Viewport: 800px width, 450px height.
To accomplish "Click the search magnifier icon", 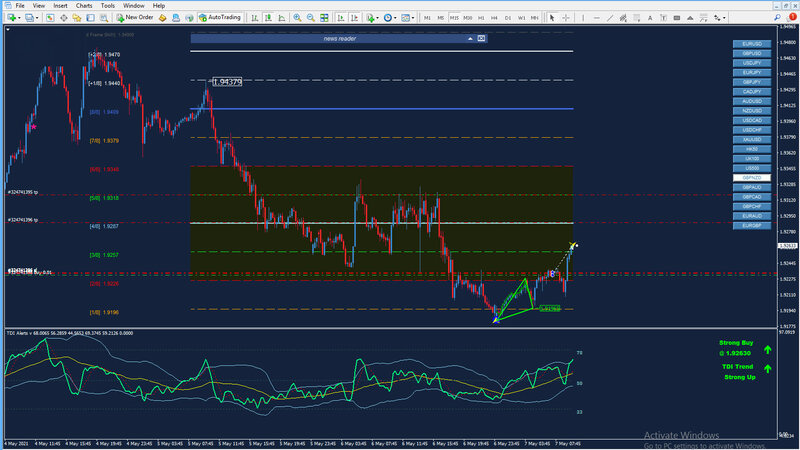I will pos(777,17).
